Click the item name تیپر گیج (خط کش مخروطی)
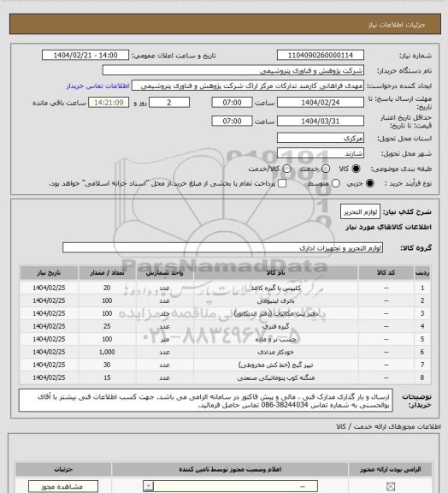 tap(275, 365)
